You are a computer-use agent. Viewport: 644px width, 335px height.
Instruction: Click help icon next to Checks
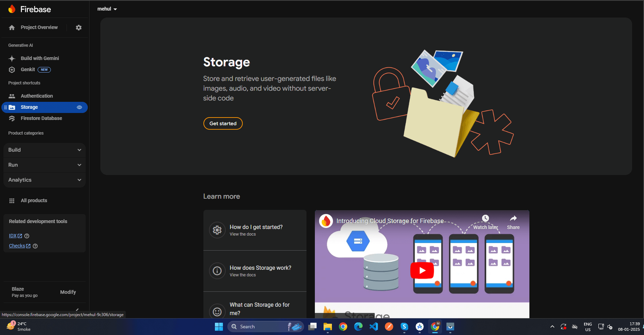click(x=35, y=246)
